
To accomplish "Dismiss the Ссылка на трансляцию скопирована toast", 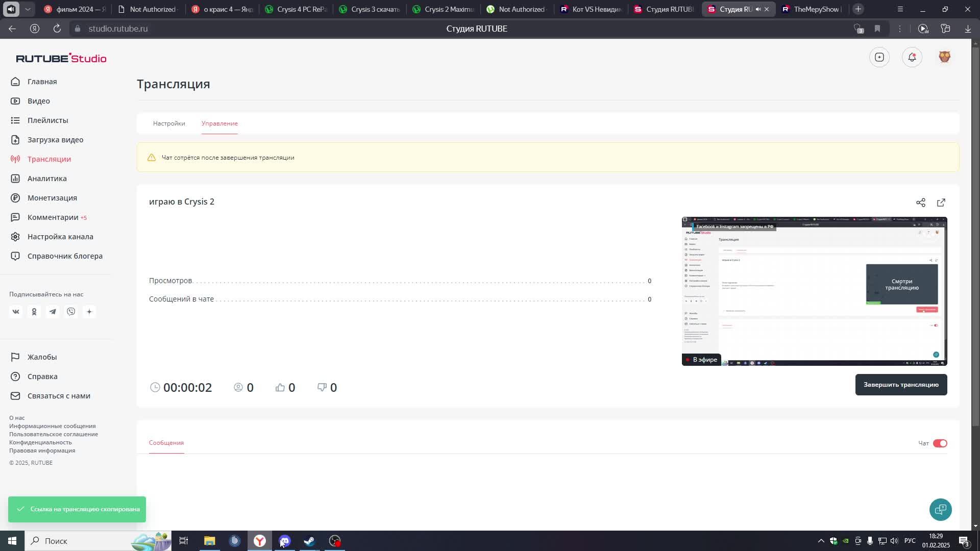I will click(x=77, y=509).
